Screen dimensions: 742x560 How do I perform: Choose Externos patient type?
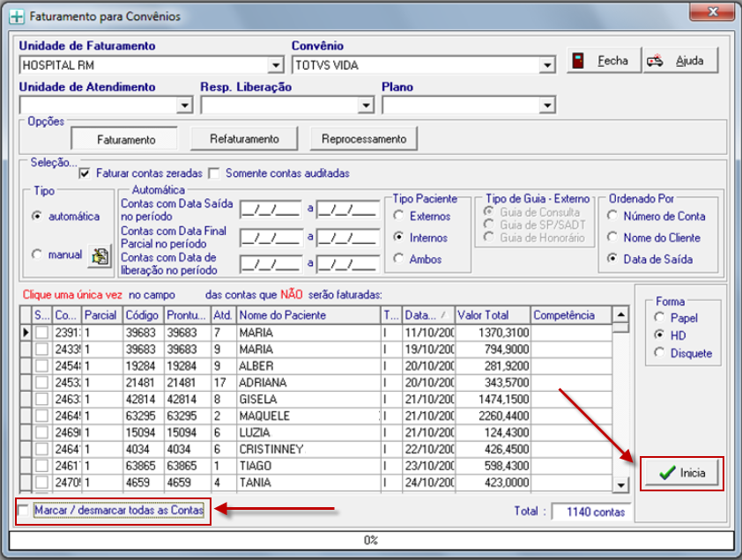coord(398,216)
